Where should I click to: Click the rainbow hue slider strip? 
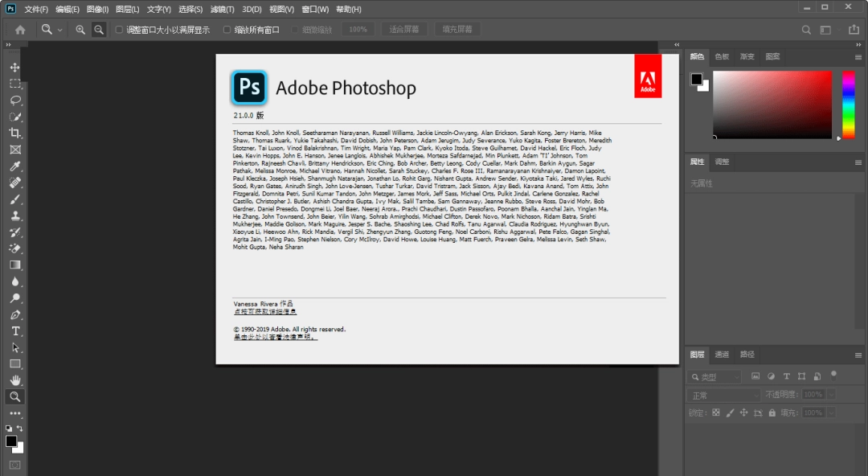click(x=848, y=105)
